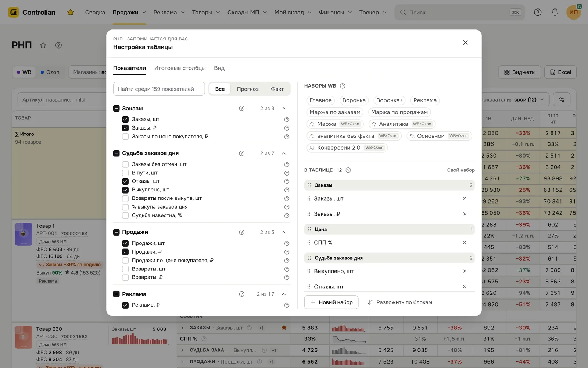Click the top Поиск search box
Viewport: 588px width, 368px height.
tap(460, 12)
